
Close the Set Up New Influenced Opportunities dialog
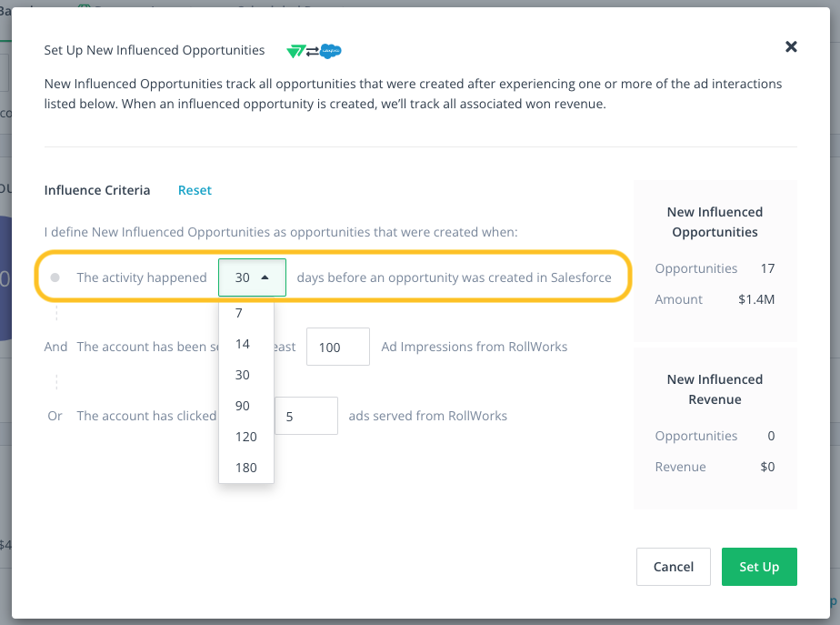(x=791, y=47)
